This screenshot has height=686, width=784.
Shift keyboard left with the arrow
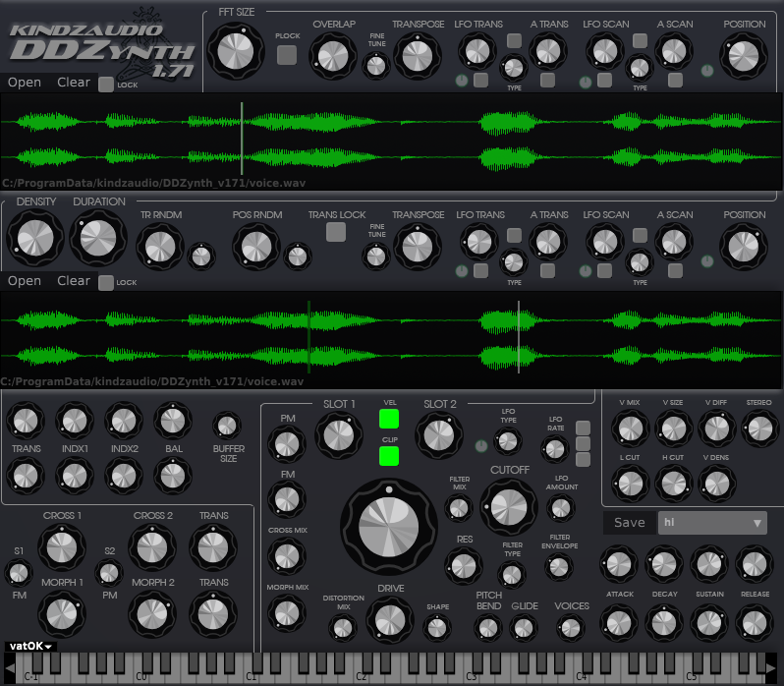[9, 668]
